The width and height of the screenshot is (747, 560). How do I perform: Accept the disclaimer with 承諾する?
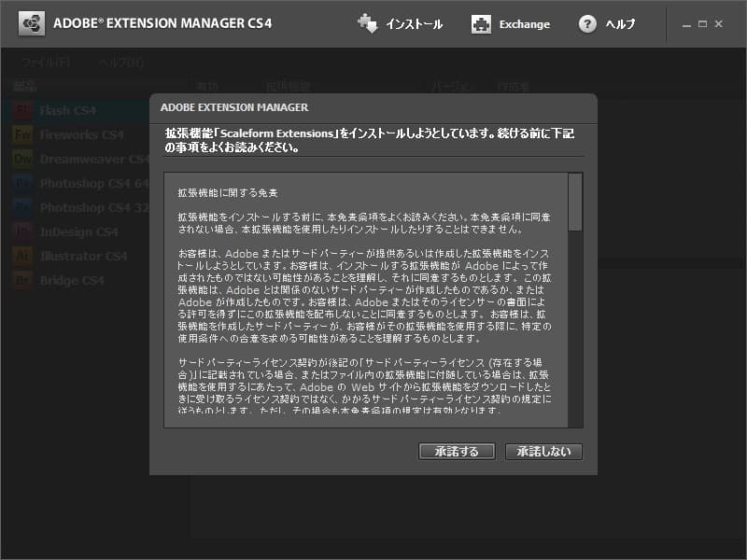pyautogui.click(x=457, y=452)
